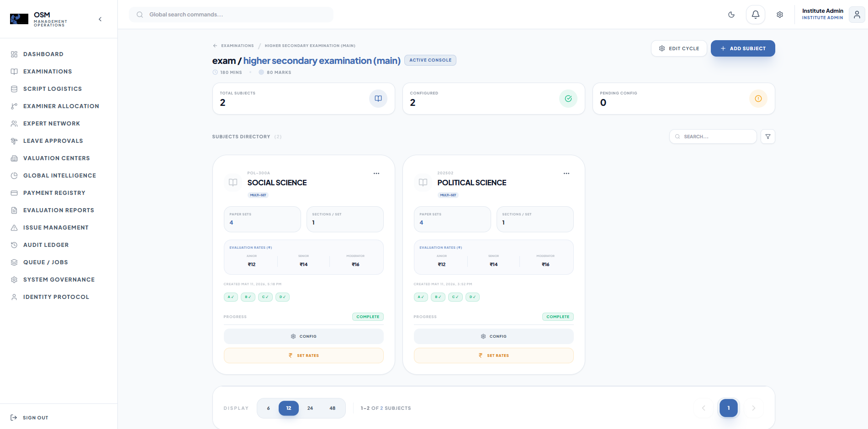Image resolution: width=868 pixels, height=429 pixels.
Task: Collapse the sidebar with the chevron arrow
Action: point(100,19)
